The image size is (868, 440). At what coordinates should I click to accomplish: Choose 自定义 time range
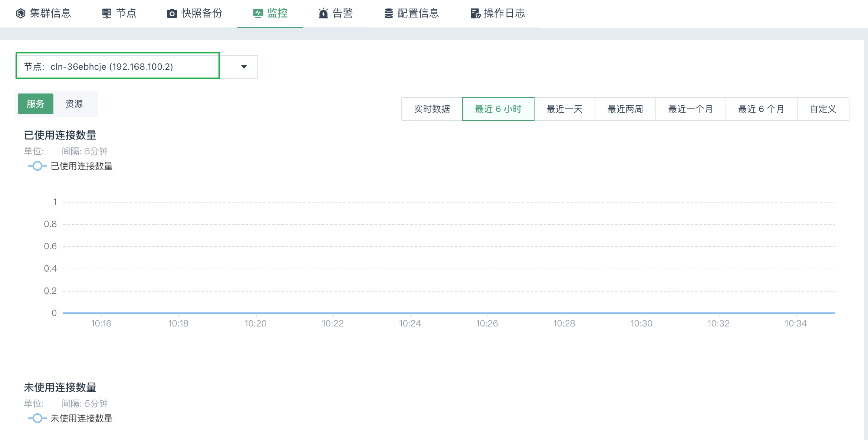(823, 109)
